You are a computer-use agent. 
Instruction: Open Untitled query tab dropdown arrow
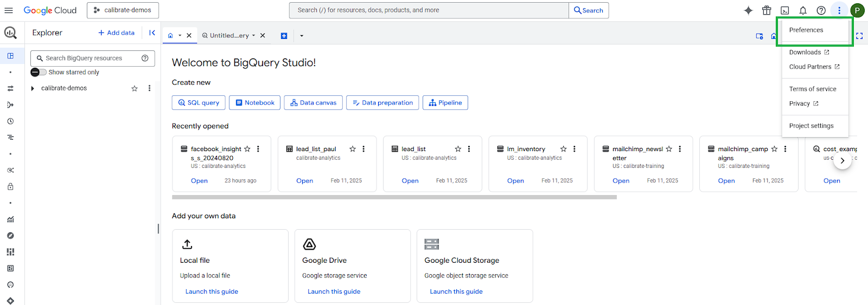pos(253,36)
